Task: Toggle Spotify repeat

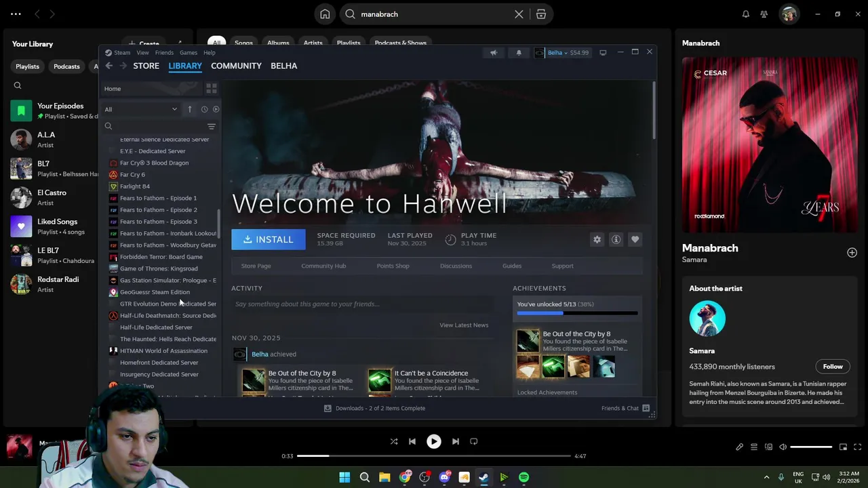Action: coord(474,441)
